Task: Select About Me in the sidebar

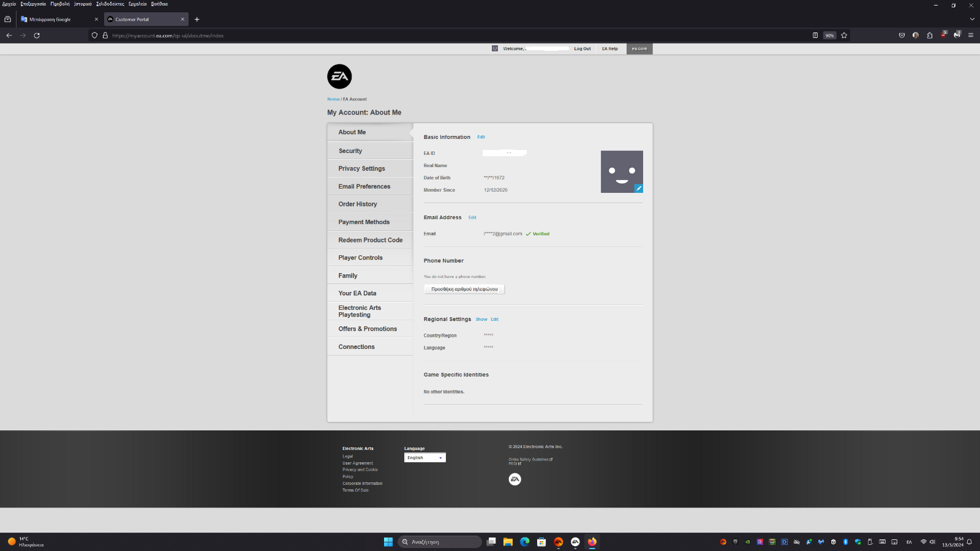Action: tap(370, 132)
